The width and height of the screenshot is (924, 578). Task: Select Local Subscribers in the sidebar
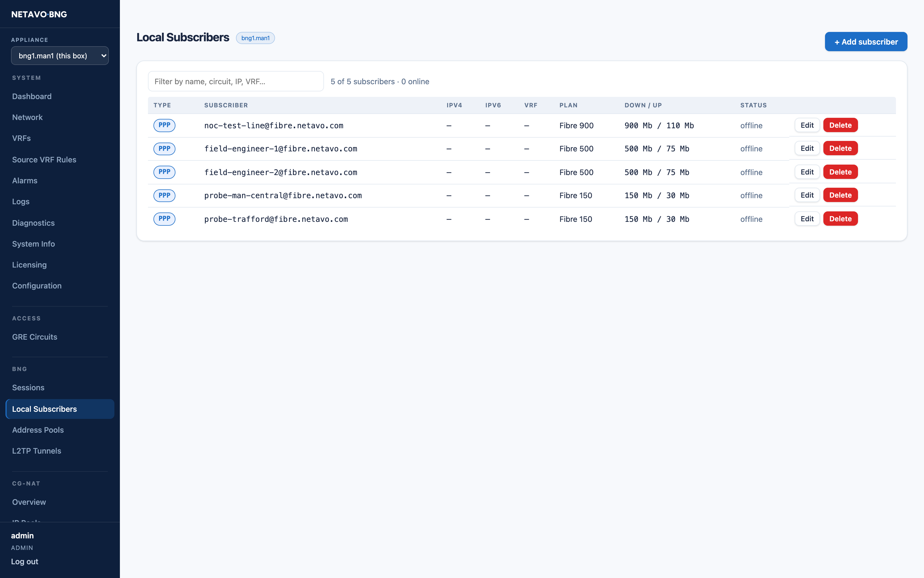click(60, 409)
